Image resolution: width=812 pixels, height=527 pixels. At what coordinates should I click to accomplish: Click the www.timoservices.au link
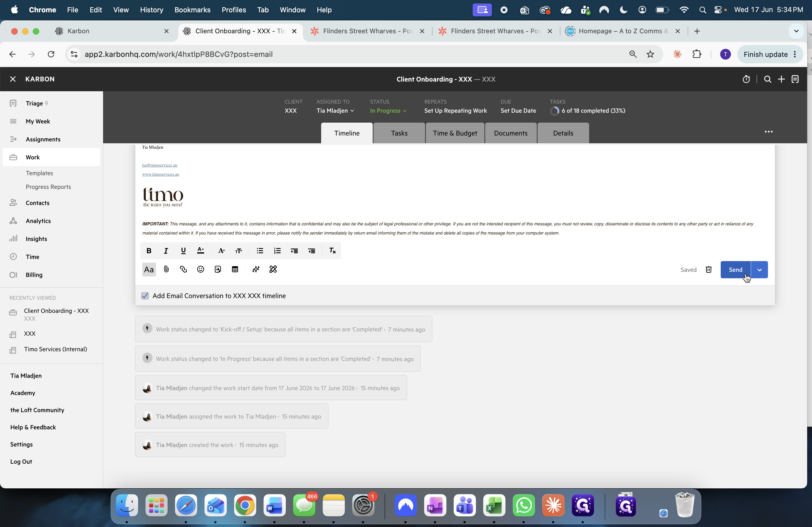[160, 174]
